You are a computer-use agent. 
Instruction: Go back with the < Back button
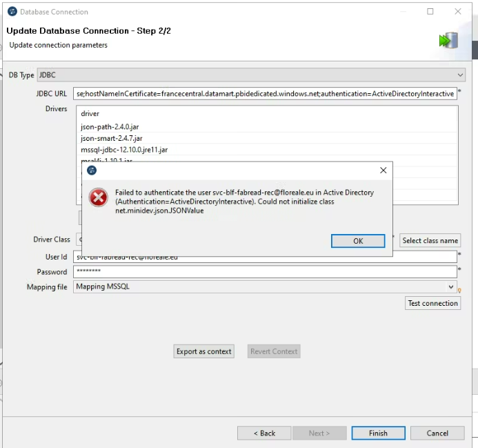264,433
